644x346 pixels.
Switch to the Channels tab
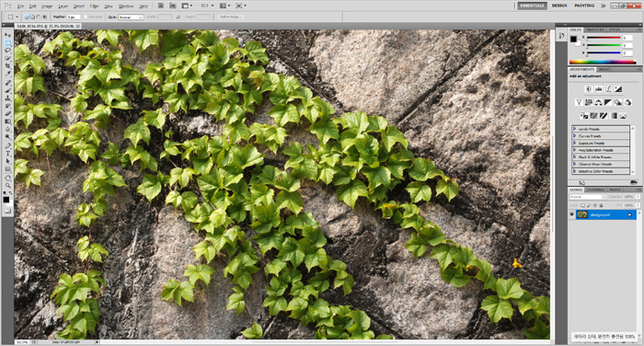(x=595, y=190)
